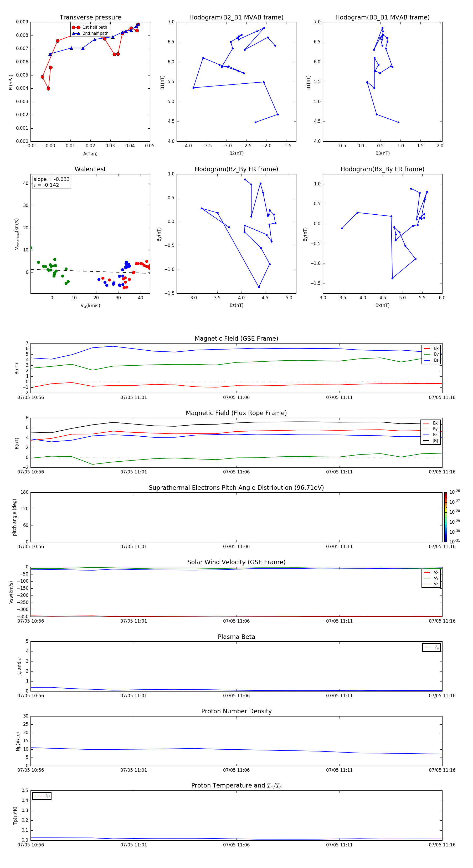Screen dimensions: 473x868
Task: Click the 'Hodogram(B3_B1 MVAB frame)' title
Action: point(382,18)
